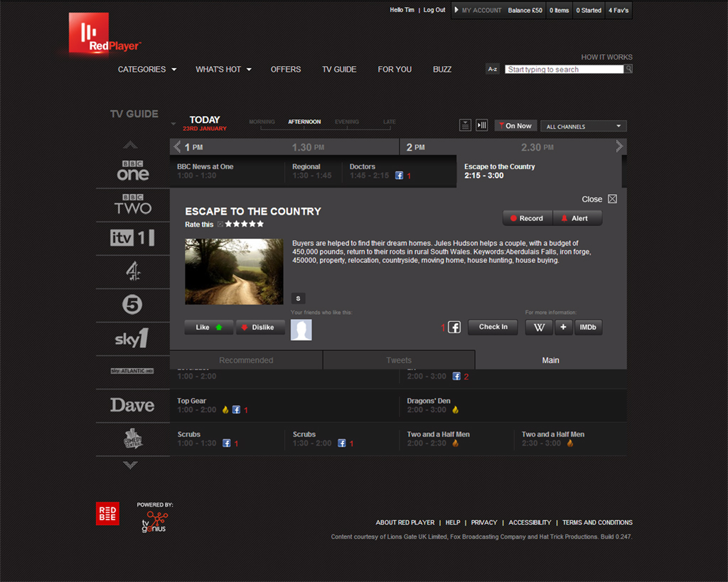This screenshot has height=582, width=728.
Task: Select the Sky 1 channel logo
Action: (x=132, y=338)
